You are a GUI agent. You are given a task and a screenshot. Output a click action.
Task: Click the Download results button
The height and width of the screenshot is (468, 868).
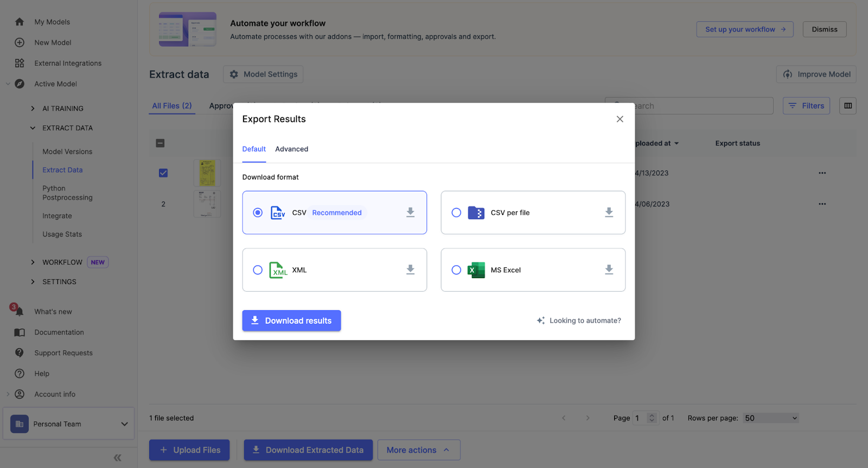tap(291, 320)
